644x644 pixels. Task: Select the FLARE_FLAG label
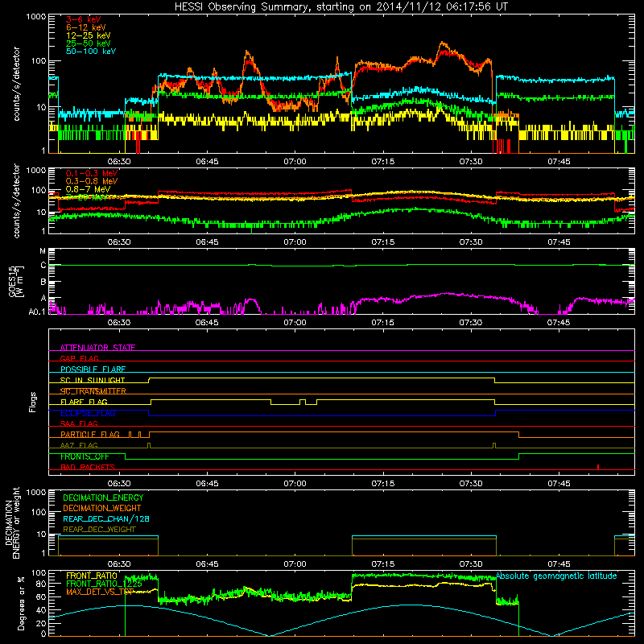pos(84,402)
